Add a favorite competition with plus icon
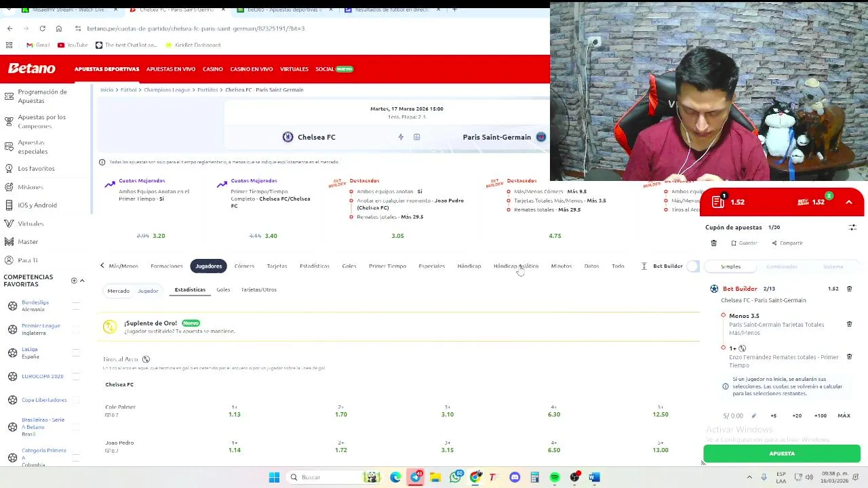The width and height of the screenshot is (868, 488). point(74,281)
